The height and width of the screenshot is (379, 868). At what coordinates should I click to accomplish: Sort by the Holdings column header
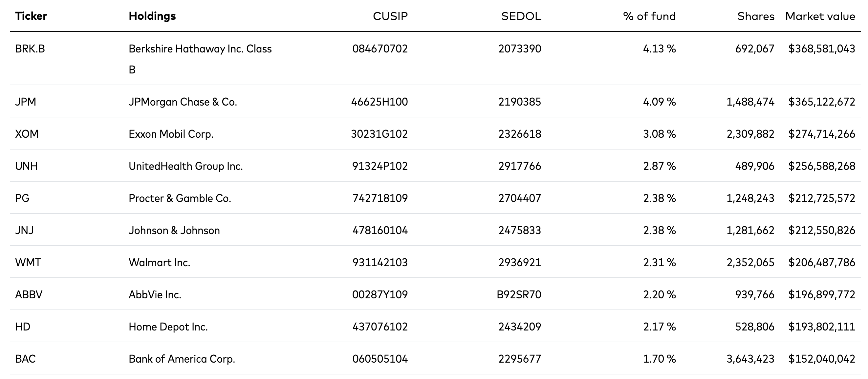[x=152, y=16]
